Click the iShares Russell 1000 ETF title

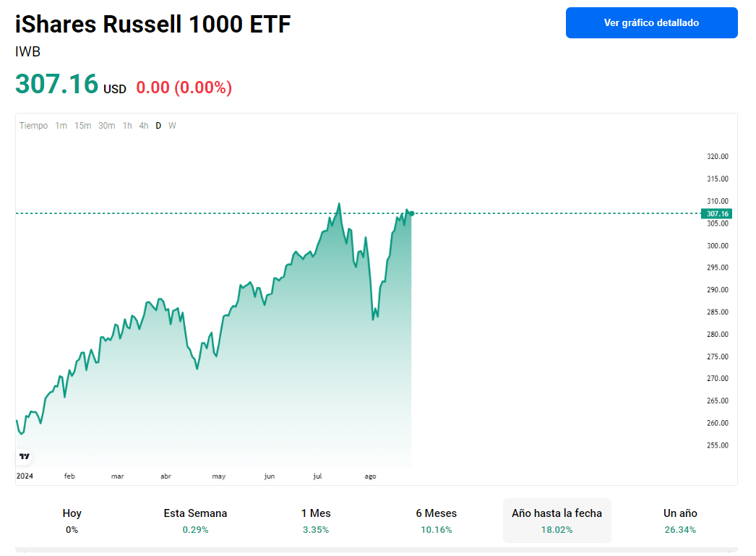pyautogui.click(x=153, y=24)
